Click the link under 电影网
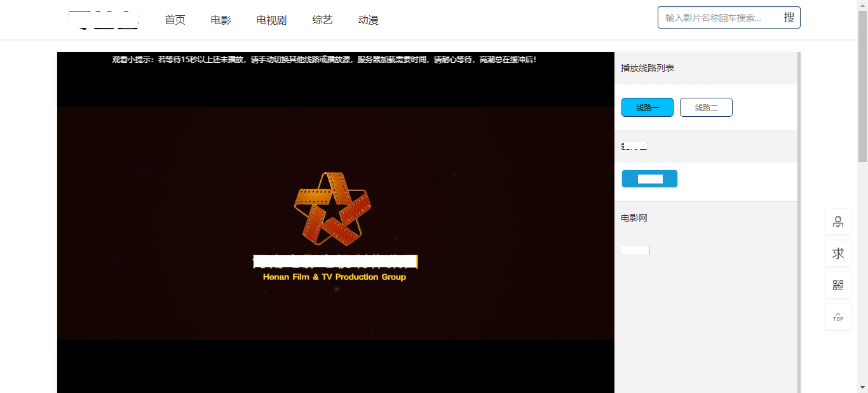 click(x=634, y=250)
